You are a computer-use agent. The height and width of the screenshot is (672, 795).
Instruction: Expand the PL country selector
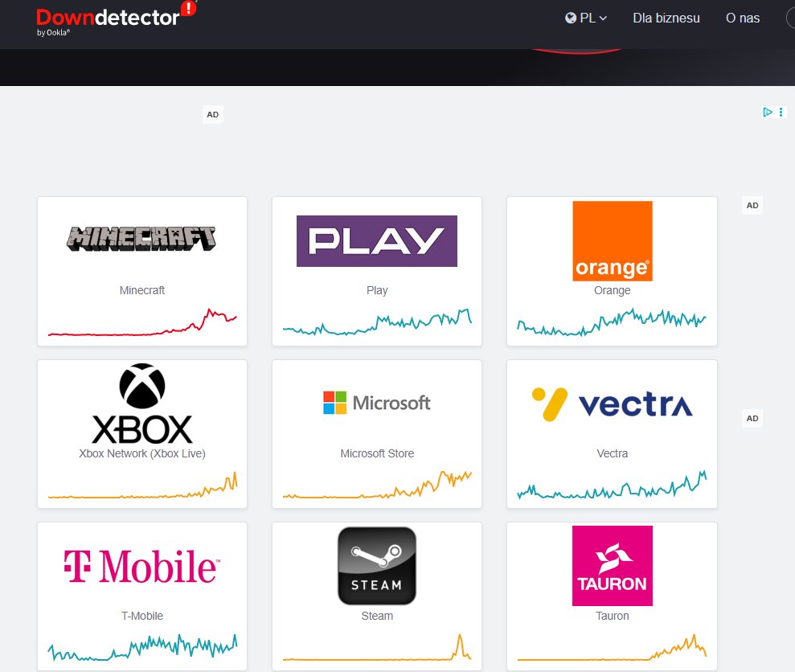[586, 18]
